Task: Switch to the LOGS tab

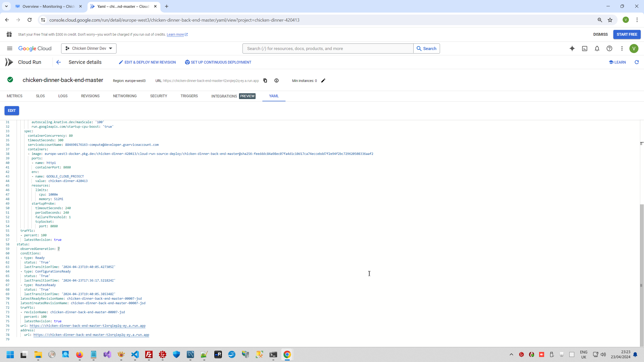Action: tap(63, 96)
